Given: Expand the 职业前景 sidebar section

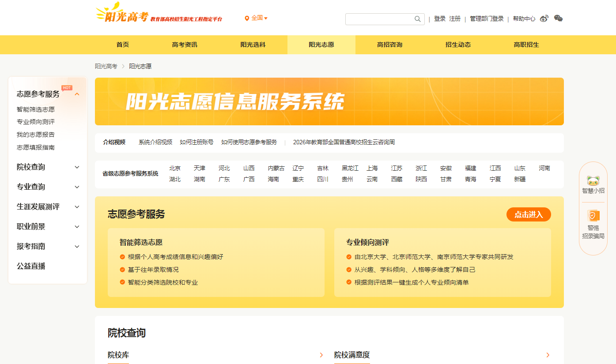Looking at the screenshot, I should pyautogui.click(x=77, y=227).
